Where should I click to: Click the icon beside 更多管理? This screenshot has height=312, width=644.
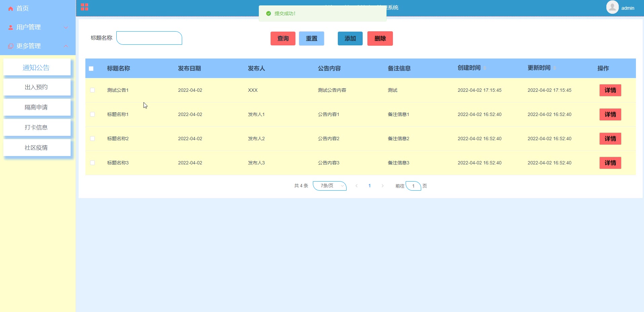click(x=11, y=46)
